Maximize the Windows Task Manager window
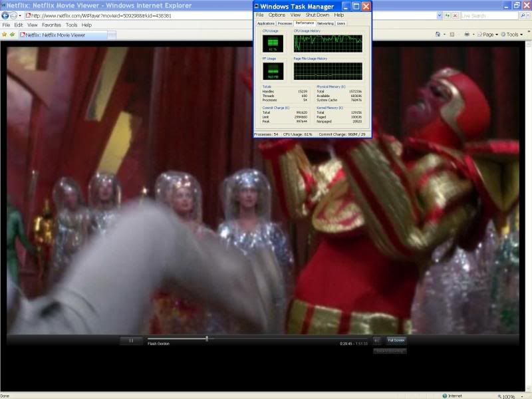The height and width of the screenshot is (399, 532). [x=356, y=7]
